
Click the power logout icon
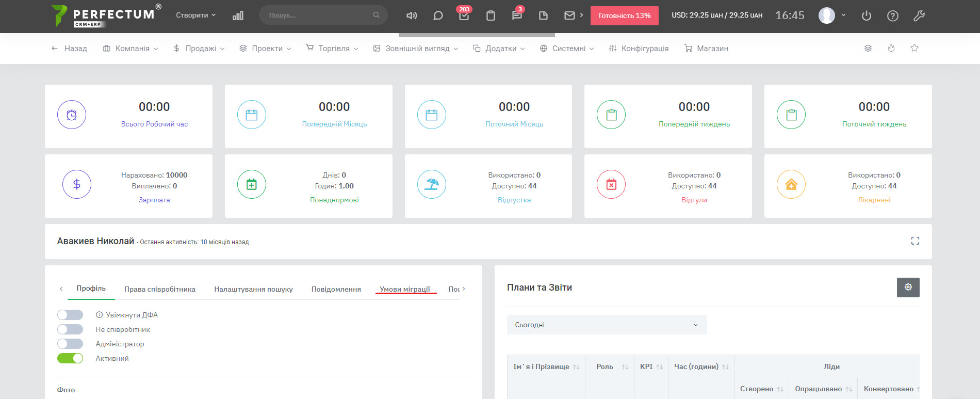pyautogui.click(x=867, y=15)
